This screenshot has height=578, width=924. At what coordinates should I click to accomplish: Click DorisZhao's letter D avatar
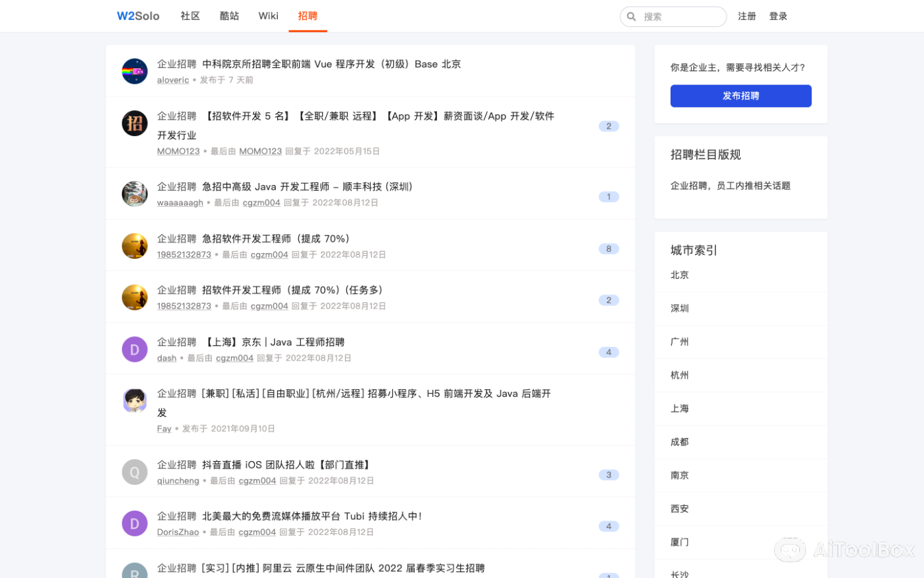pyautogui.click(x=135, y=523)
